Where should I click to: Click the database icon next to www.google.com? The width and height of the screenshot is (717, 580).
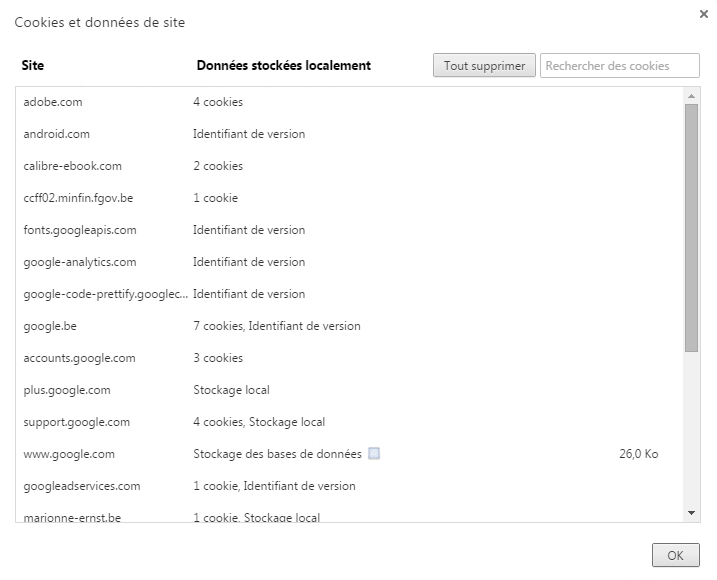[374, 453]
